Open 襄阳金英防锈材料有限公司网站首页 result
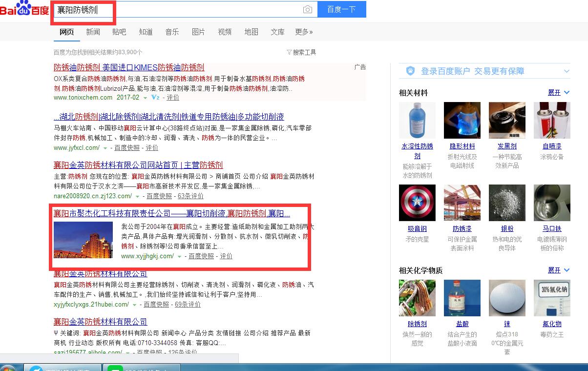 pos(138,165)
